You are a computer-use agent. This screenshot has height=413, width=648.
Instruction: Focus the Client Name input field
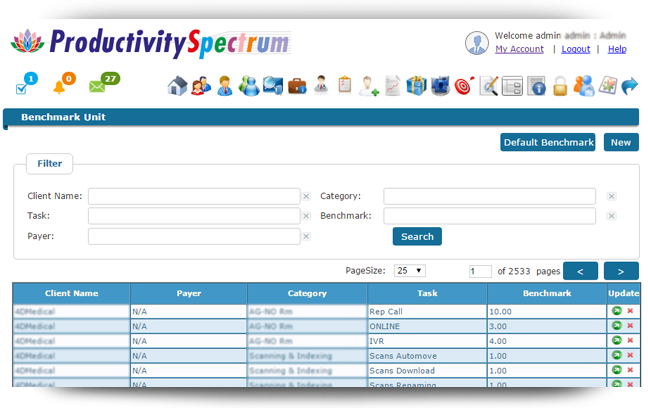coord(194,196)
